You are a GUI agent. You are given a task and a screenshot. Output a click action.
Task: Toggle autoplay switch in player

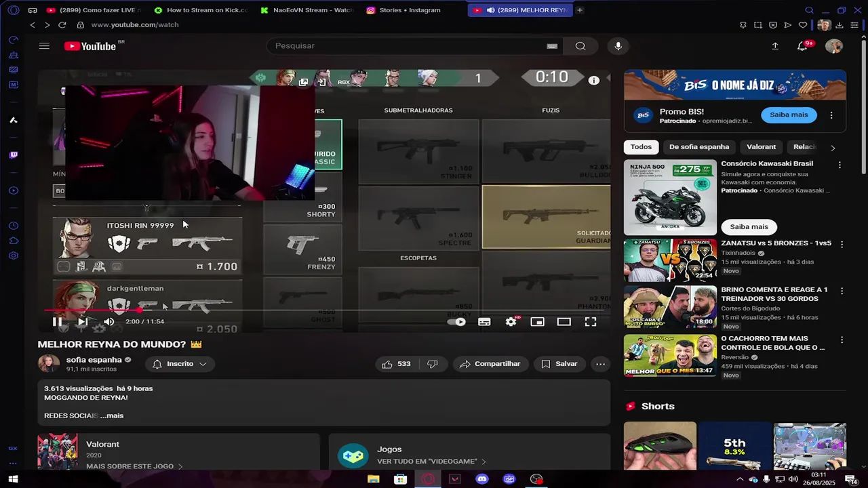click(x=458, y=322)
